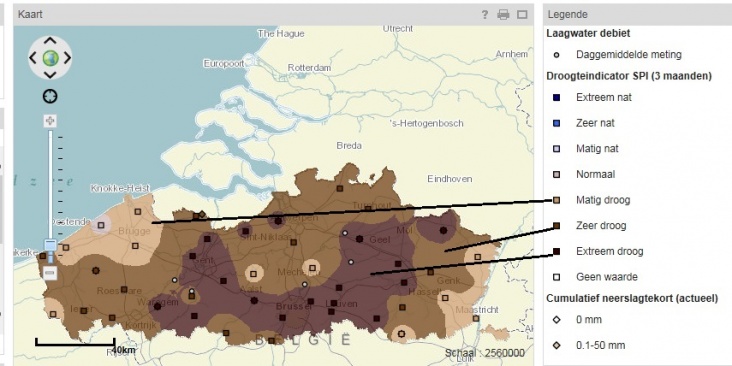Click the dark circle marker near Mol
Viewport: 732px width, 366px height.
click(443, 230)
